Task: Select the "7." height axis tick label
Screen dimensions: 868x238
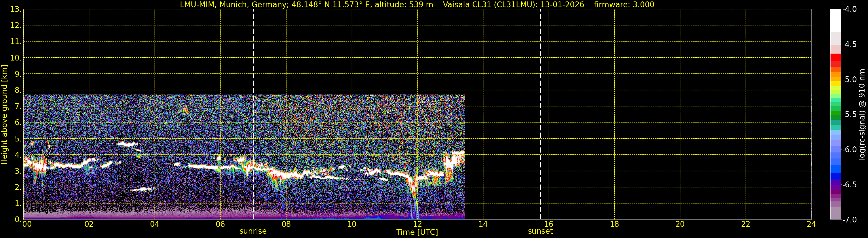Action: coord(18,107)
